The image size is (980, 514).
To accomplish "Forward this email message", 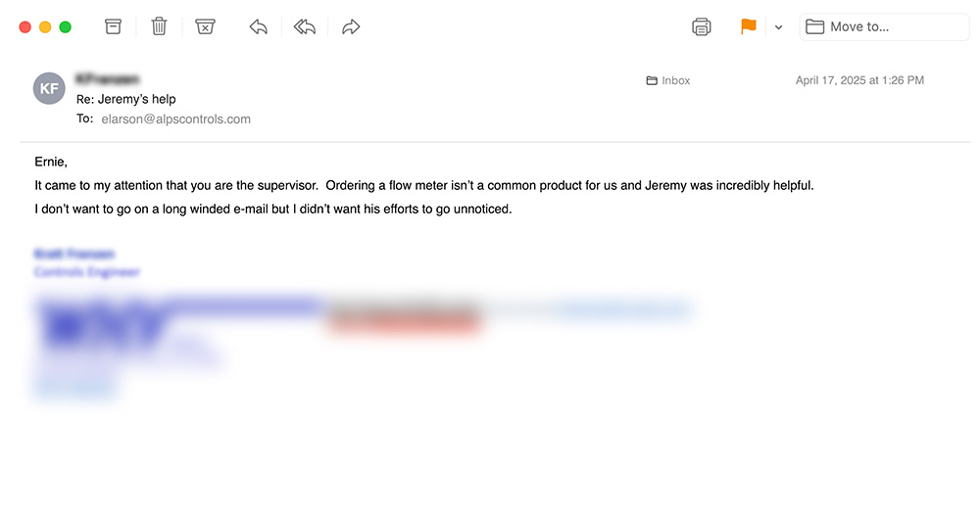I will 351,27.
